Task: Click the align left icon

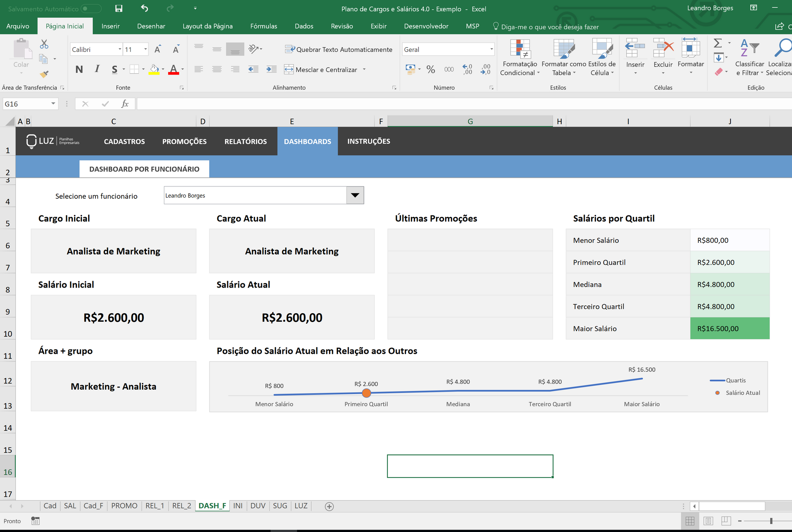Action: click(x=199, y=69)
